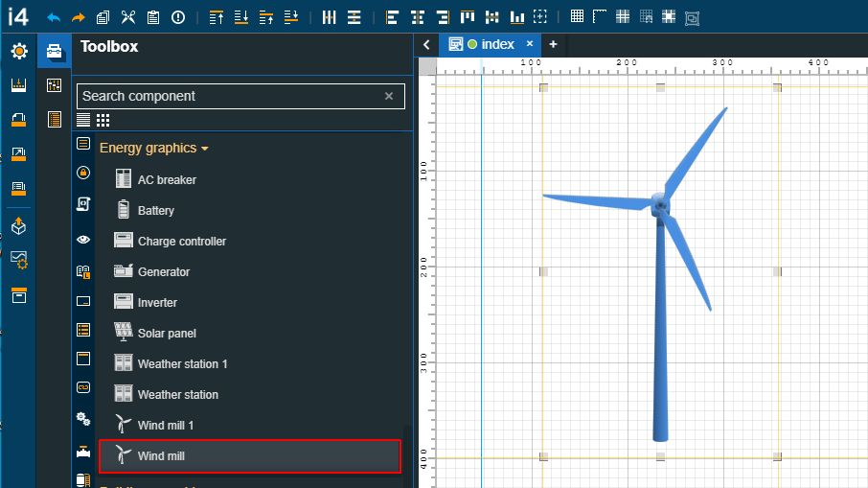Add a new page tab
The width and height of the screenshot is (868, 488).
click(553, 44)
